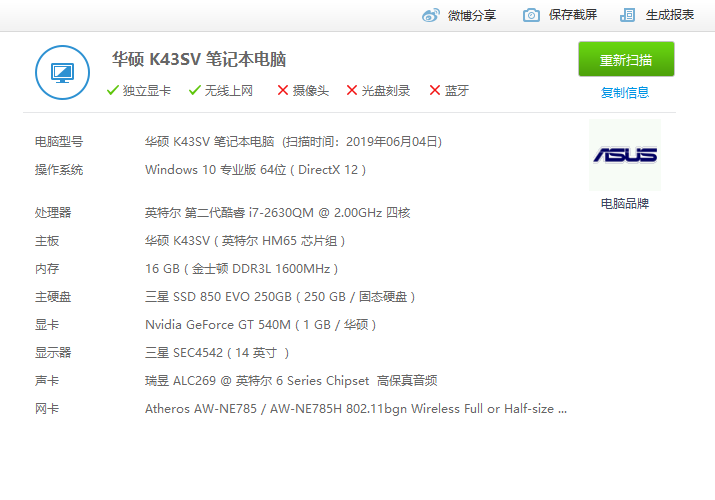Click the red X beside 摄像头
The width and height of the screenshot is (715, 500).
pos(283,90)
